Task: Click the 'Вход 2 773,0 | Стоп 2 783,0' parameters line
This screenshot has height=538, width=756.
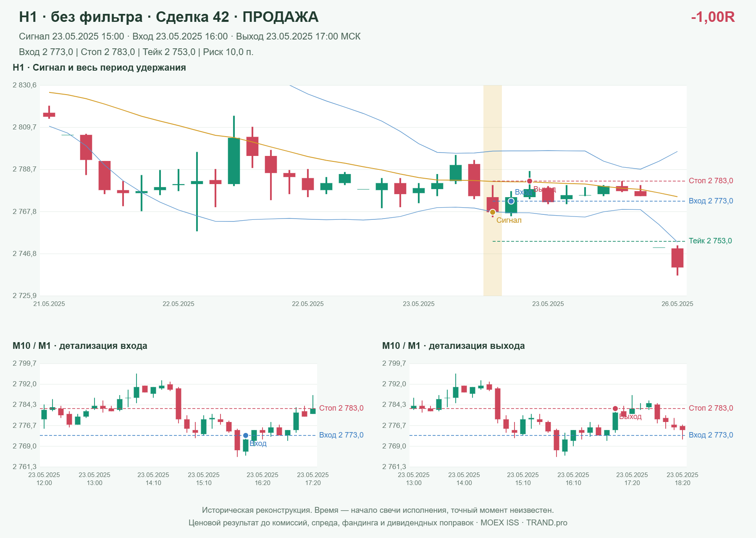Action: pyautogui.click(x=136, y=52)
